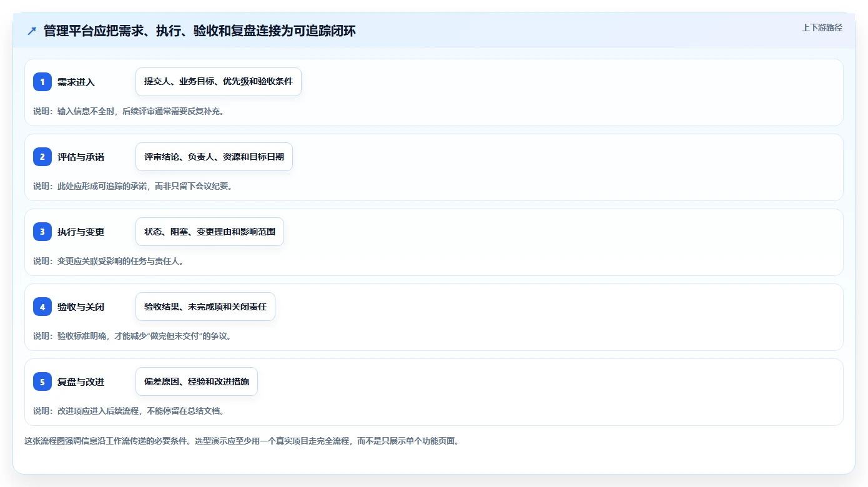The image size is (868, 487).
Task: Click the note about 验收标准明确
Action: [x=132, y=336]
